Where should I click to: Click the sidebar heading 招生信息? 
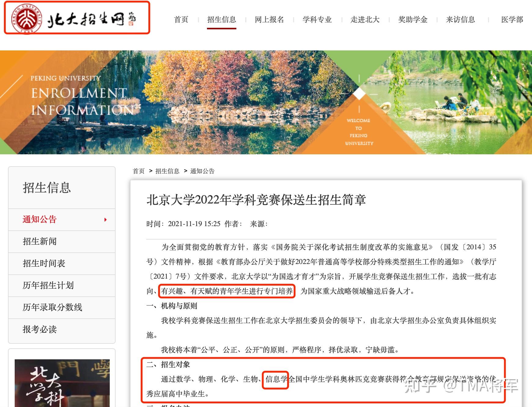coord(47,188)
